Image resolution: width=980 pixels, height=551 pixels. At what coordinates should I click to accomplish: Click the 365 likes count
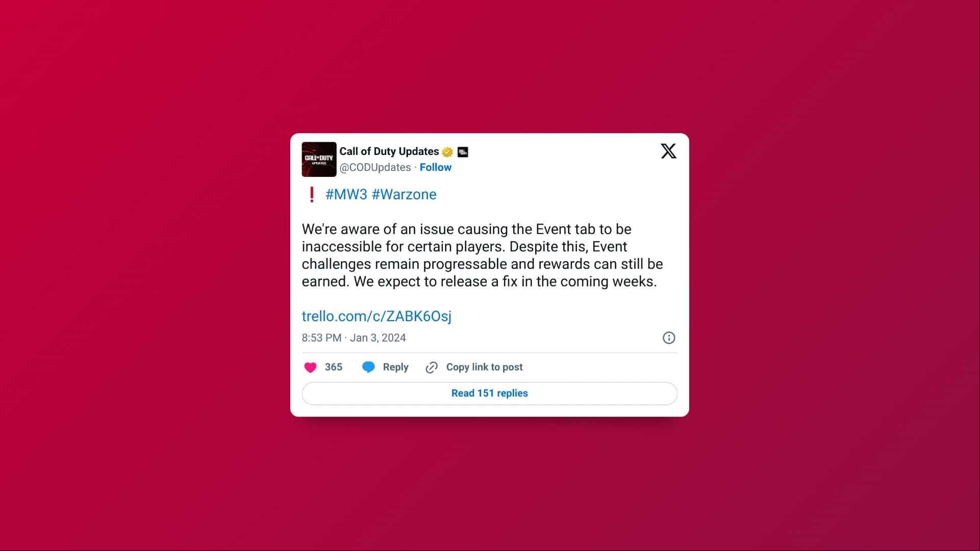pos(334,367)
